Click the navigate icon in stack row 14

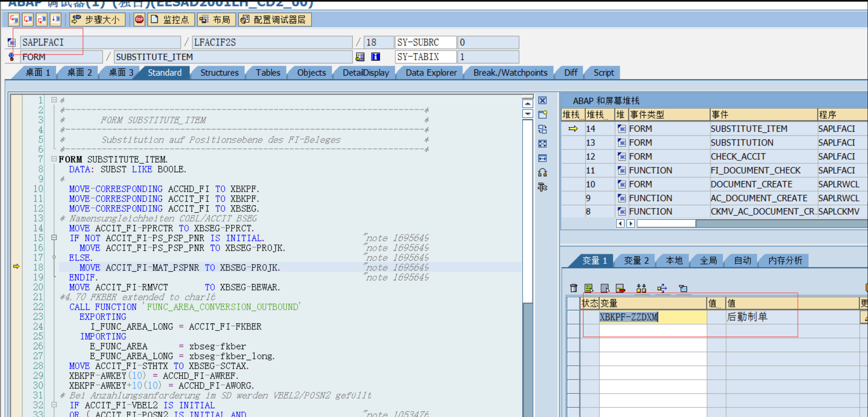(621, 129)
